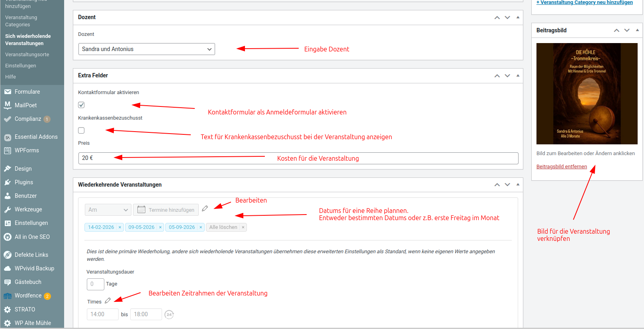Open WPvivid Backup cloud icon
The height and width of the screenshot is (329, 644).
8,268
